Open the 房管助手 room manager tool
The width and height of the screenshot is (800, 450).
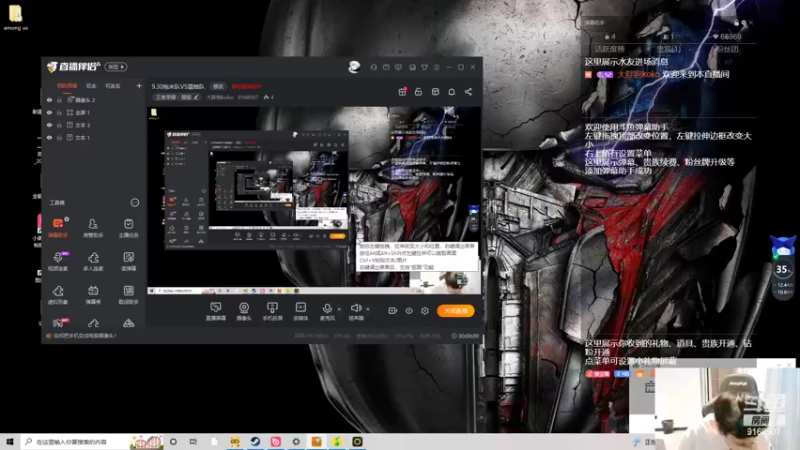coord(93,227)
